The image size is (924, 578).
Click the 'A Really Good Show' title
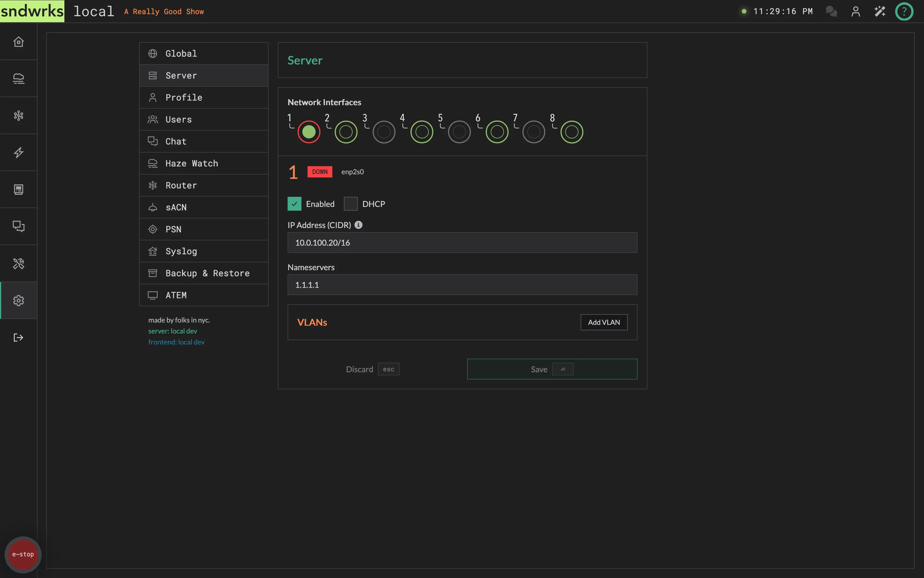[x=164, y=12]
